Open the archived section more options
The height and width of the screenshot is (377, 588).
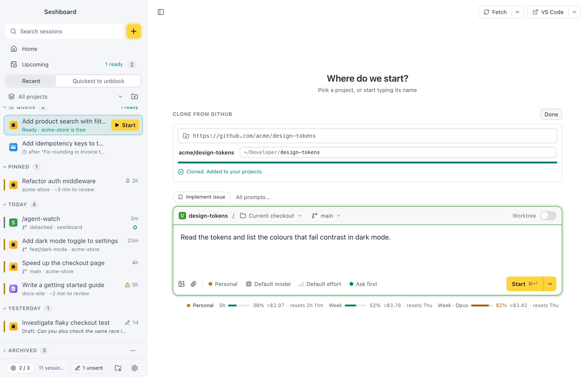(x=133, y=350)
